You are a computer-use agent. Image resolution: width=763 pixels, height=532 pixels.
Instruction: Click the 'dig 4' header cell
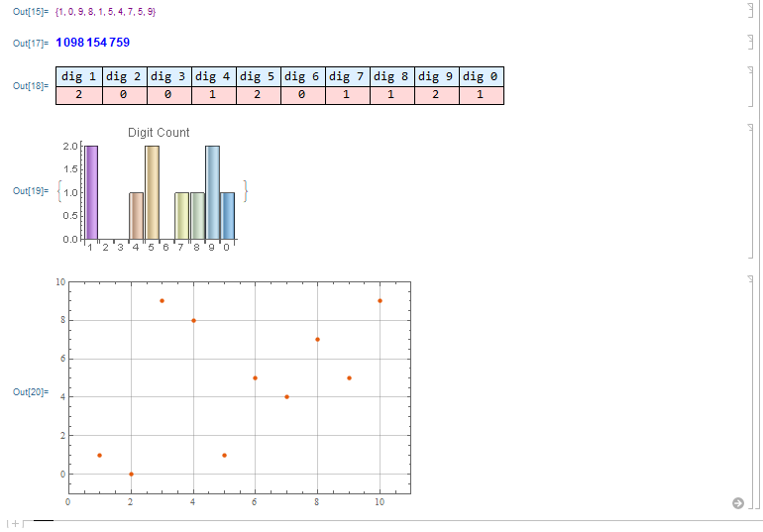[x=214, y=77]
